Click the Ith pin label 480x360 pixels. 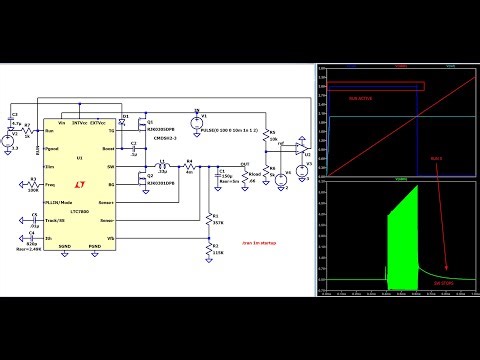click(x=48, y=238)
